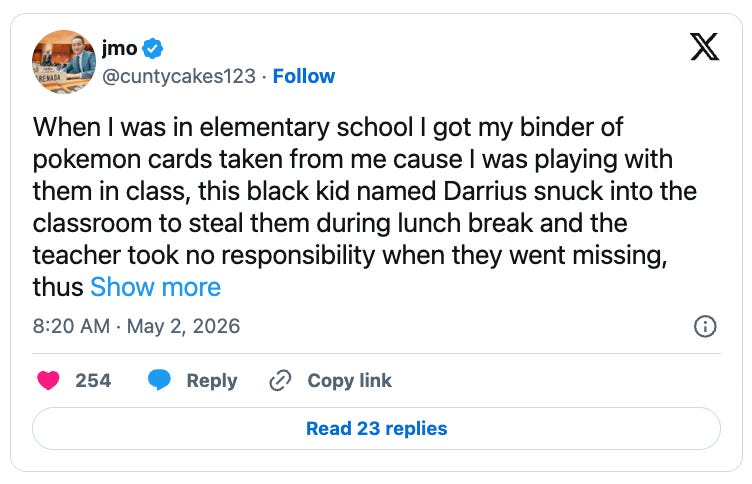
Task: Click the display name jmo
Action: 119,48
